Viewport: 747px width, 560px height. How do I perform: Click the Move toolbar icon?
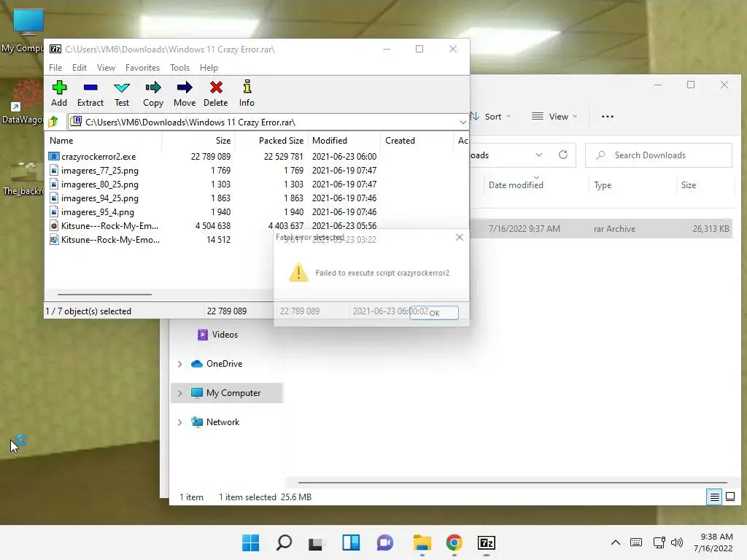(x=185, y=87)
